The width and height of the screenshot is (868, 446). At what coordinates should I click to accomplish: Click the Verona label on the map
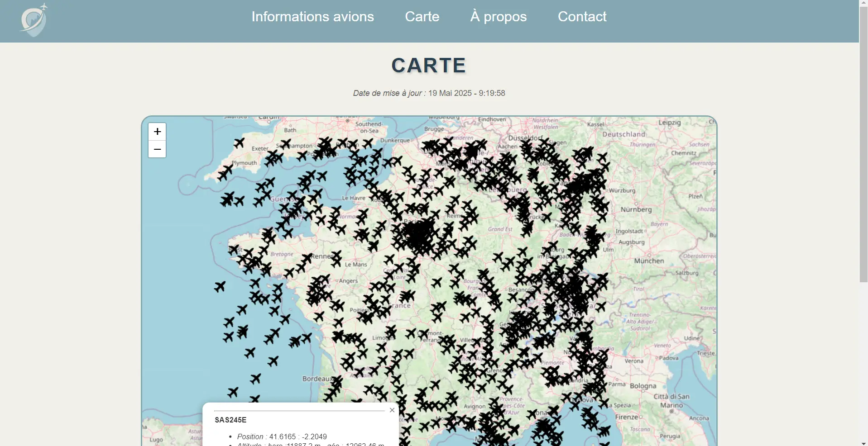[634, 361]
